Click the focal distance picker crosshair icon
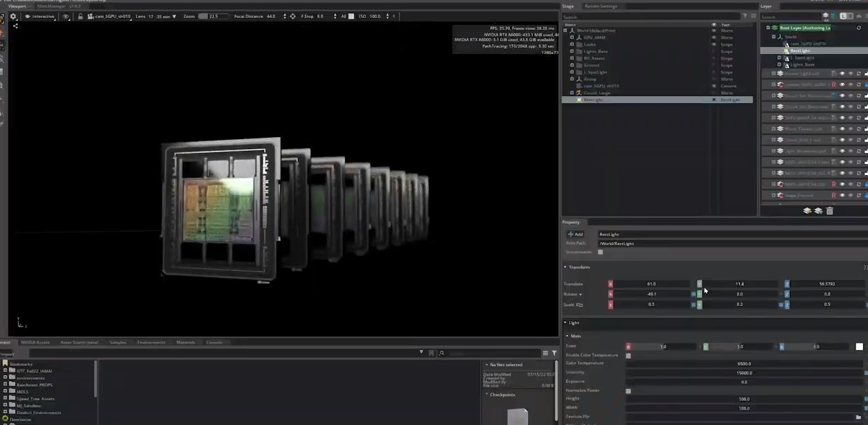Viewport: 868px width, 425px height. (x=292, y=16)
